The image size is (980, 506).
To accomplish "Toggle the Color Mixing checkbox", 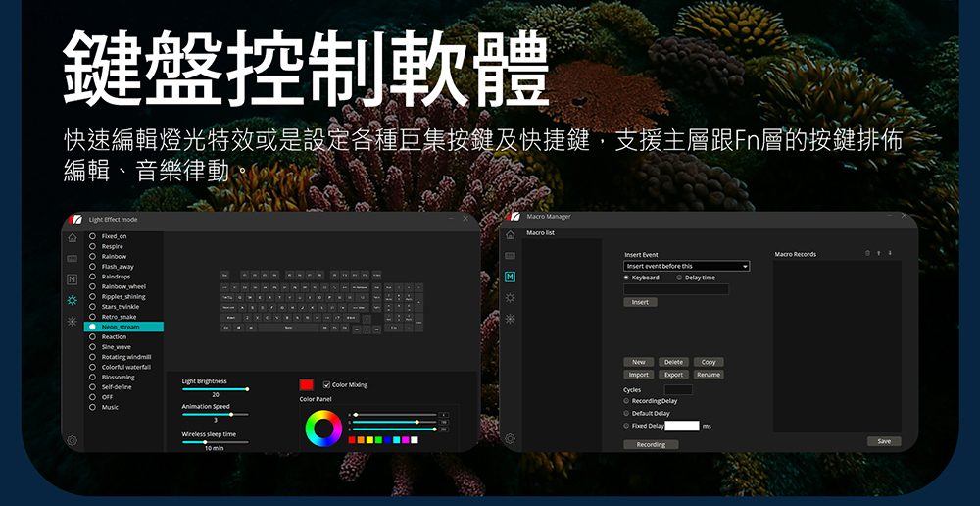I will [x=326, y=384].
